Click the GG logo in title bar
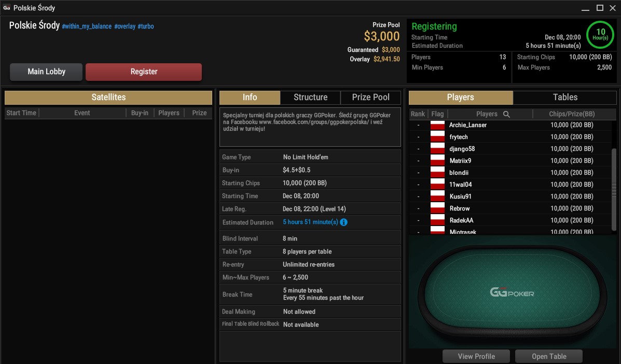 tap(7, 7)
